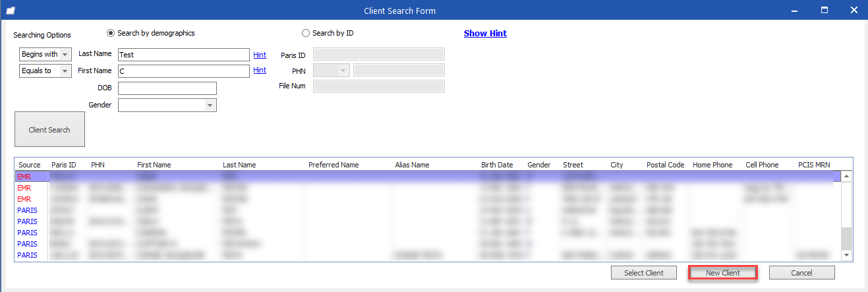Click the results list scrollbar thumb
This screenshot has height=292, width=868.
pos(847,237)
